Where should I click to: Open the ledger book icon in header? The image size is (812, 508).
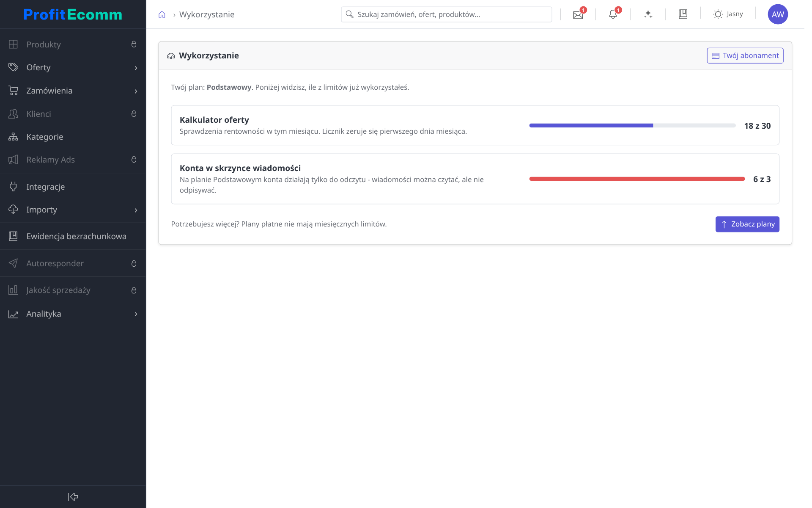pyautogui.click(x=683, y=14)
